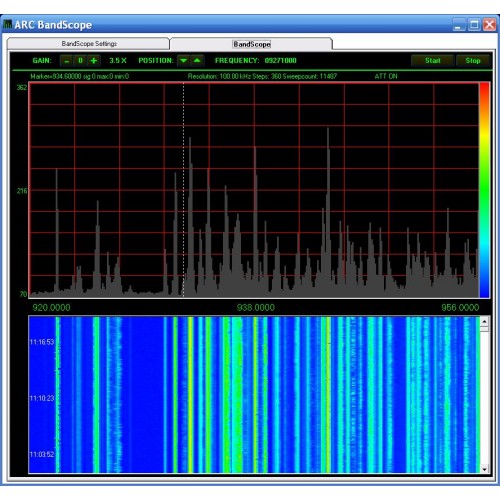Decrease gain with the minus button
Screen dimensions: 500x500
coord(67,61)
